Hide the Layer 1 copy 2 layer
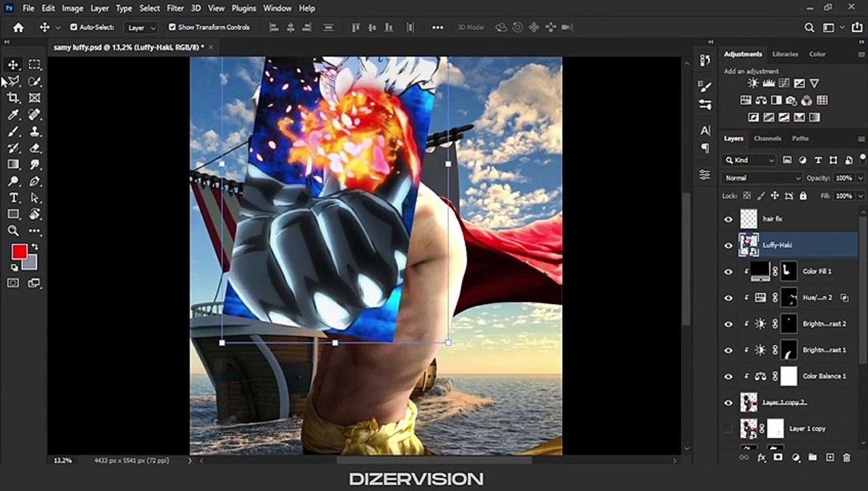 tap(728, 402)
